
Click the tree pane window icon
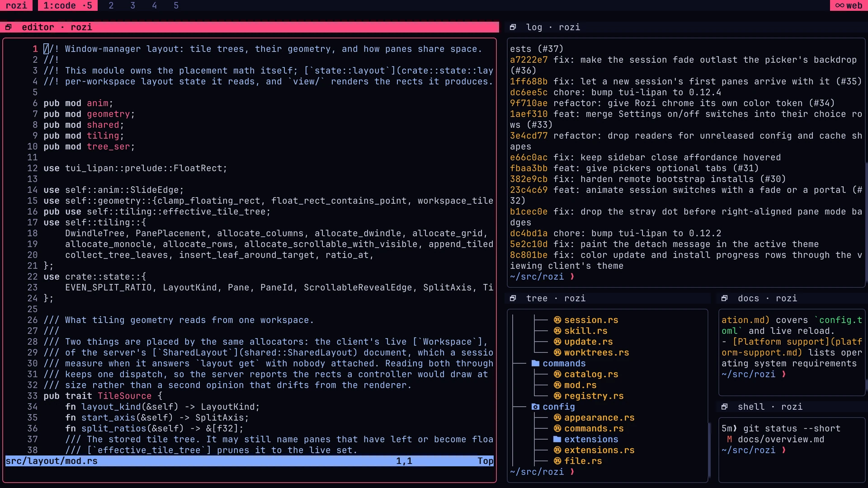513,298
